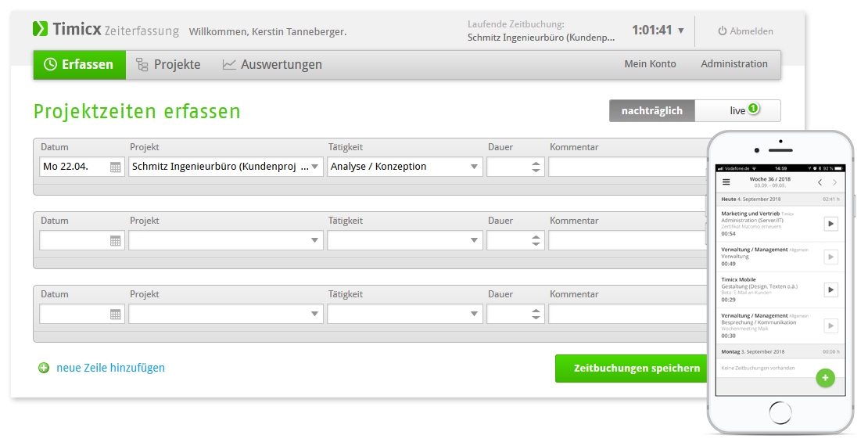
Task: Open the calendar icon in the first row
Action: [115, 167]
